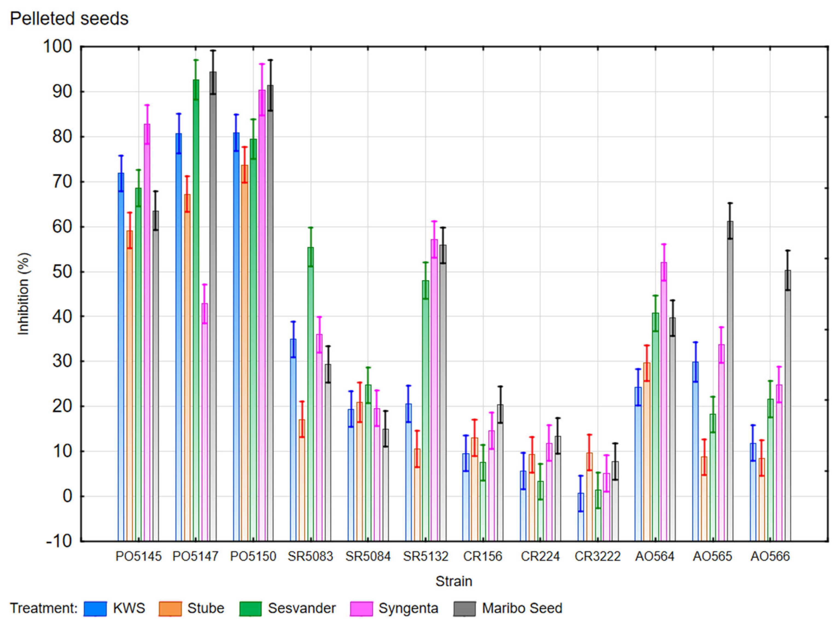The width and height of the screenshot is (840, 629).
Task: Click the Maribo Seed legend text
Action: coord(522,608)
